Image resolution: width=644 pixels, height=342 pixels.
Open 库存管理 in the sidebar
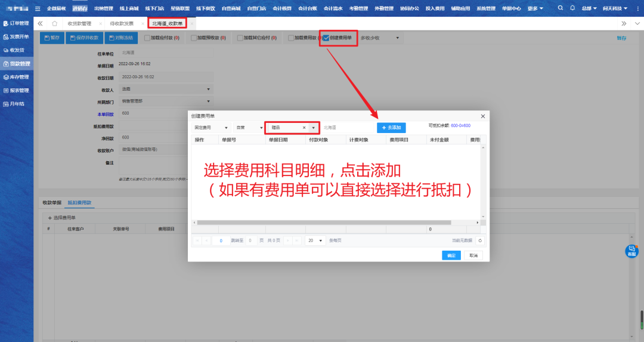[x=17, y=77]
